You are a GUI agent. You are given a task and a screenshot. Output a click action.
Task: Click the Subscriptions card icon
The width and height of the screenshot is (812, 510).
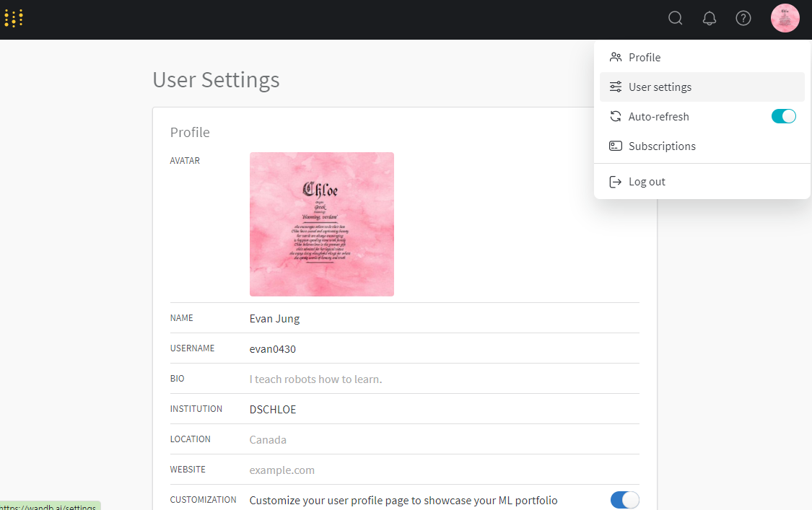click(616, 146)
